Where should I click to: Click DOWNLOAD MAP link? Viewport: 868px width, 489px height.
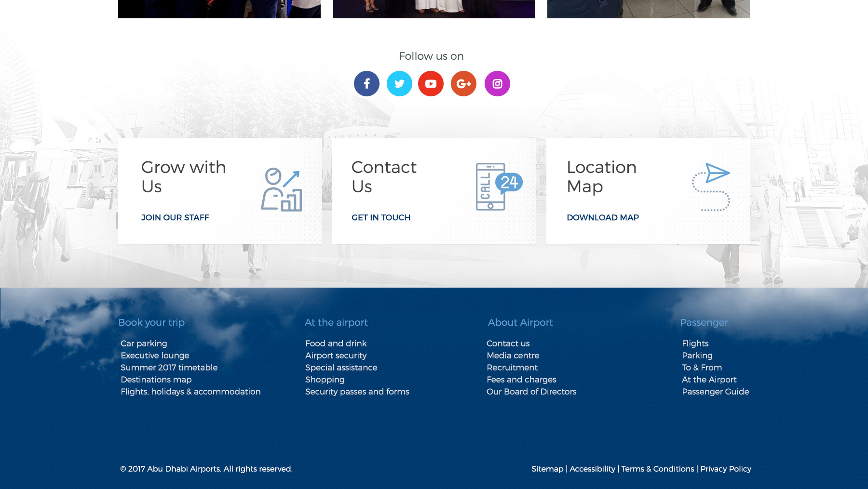603,218
